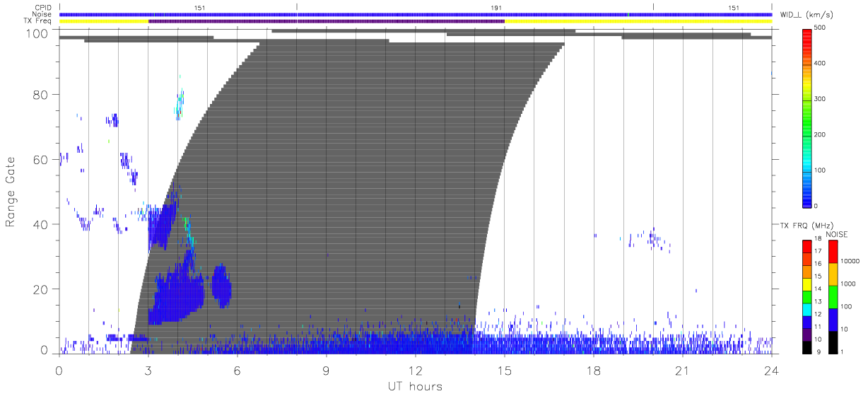
Task: Click the 24 tick on the UT hours axis
Action: [772, 370]
